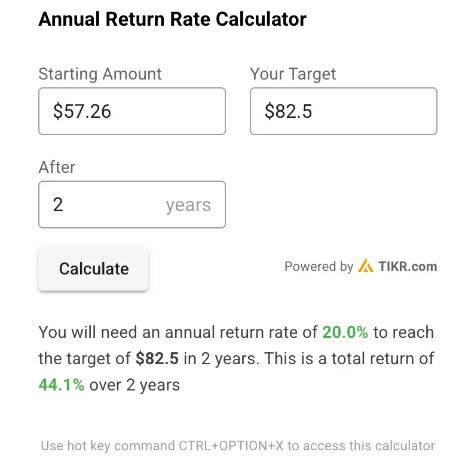Click the 'Your Target' label

(293, 74)
